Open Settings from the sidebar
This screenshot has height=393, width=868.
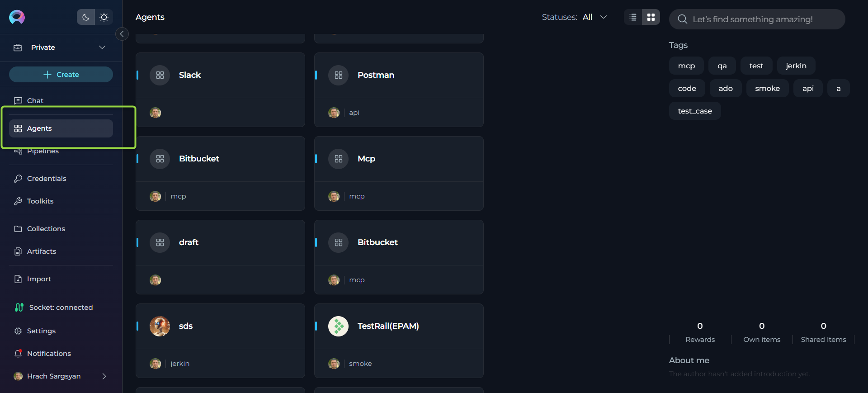point(61,331)
